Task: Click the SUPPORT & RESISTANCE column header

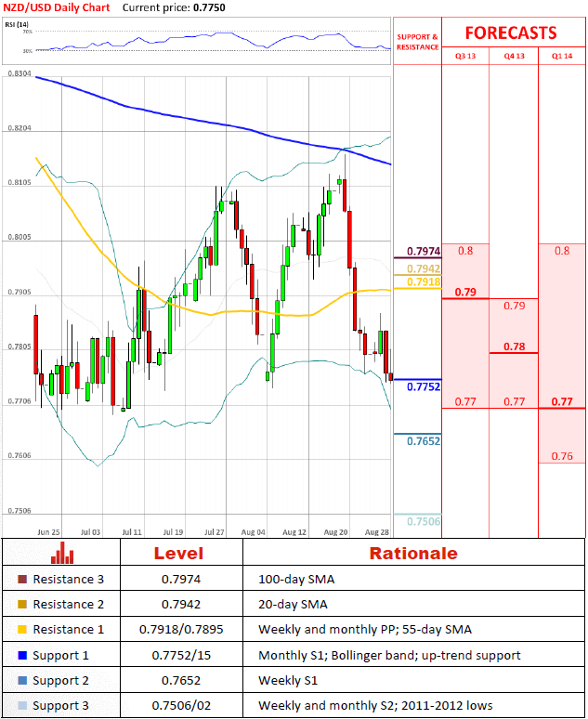Action: pos(417,42)
